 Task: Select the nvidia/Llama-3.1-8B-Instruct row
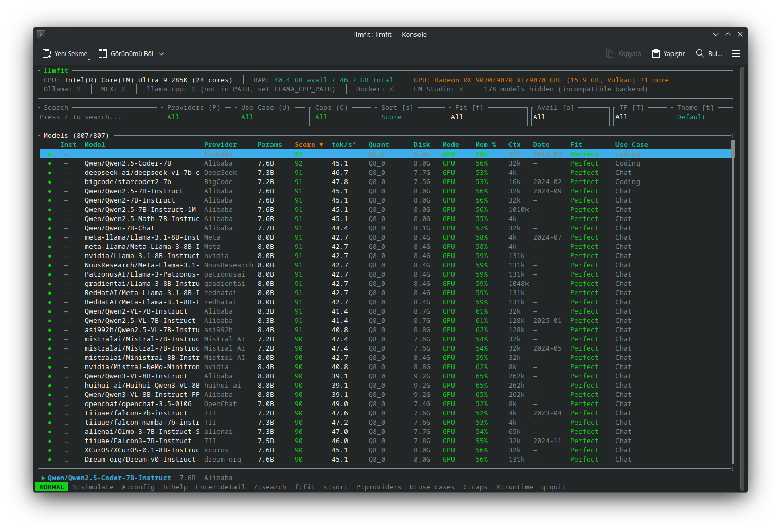coord(385,256)
